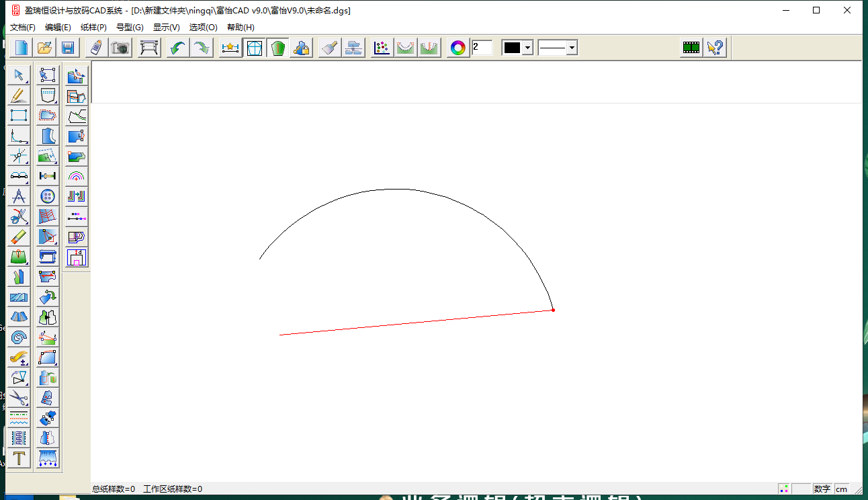Open the 帮助(H) menu
Viewport: 868px width, 500px height.
(x=241, y=28)
